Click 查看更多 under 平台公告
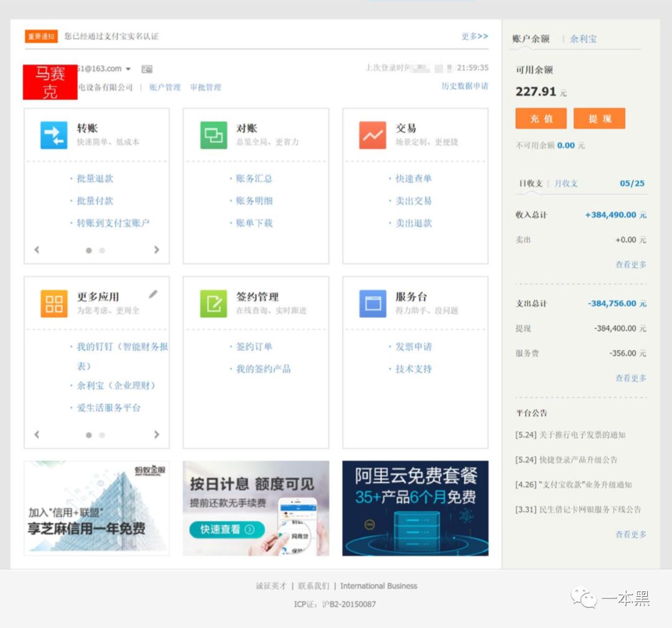This screenshot has height=628, width=672. click(x=631, y=535)
